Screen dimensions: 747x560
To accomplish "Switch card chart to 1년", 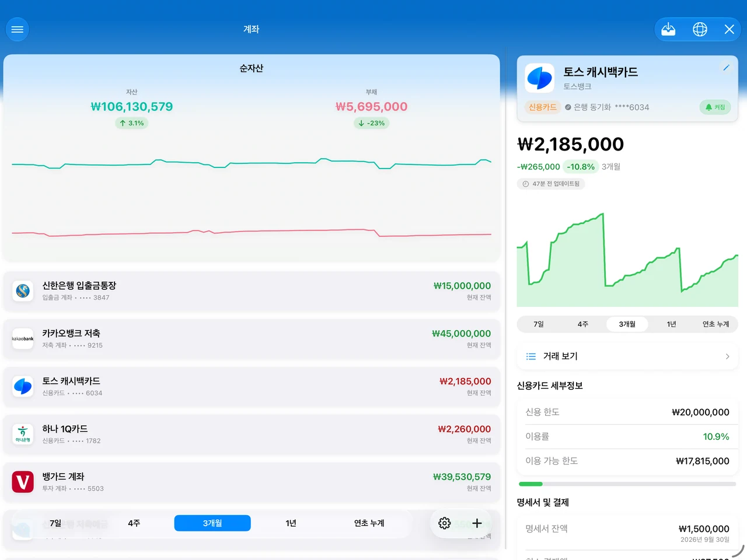I will (x=672, y=324).
